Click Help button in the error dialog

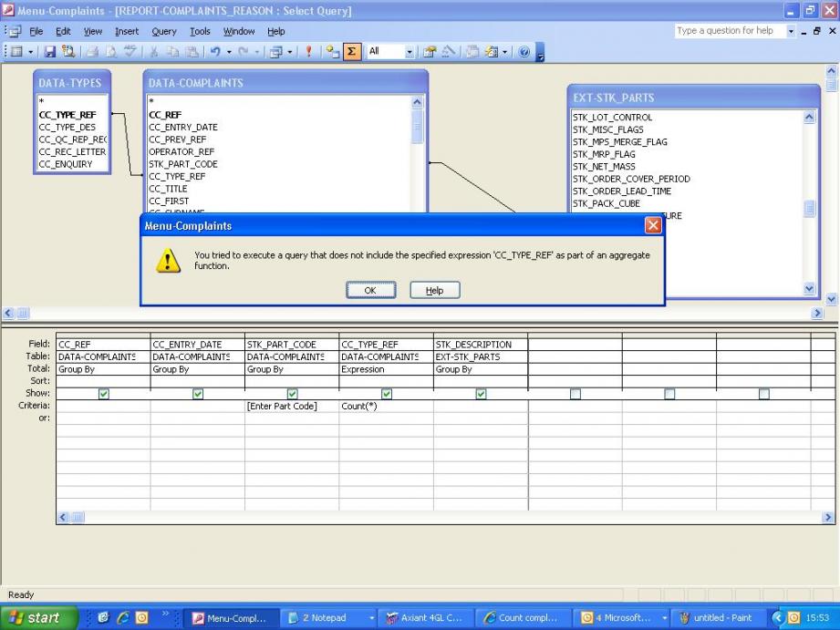[x=434, y=290]
